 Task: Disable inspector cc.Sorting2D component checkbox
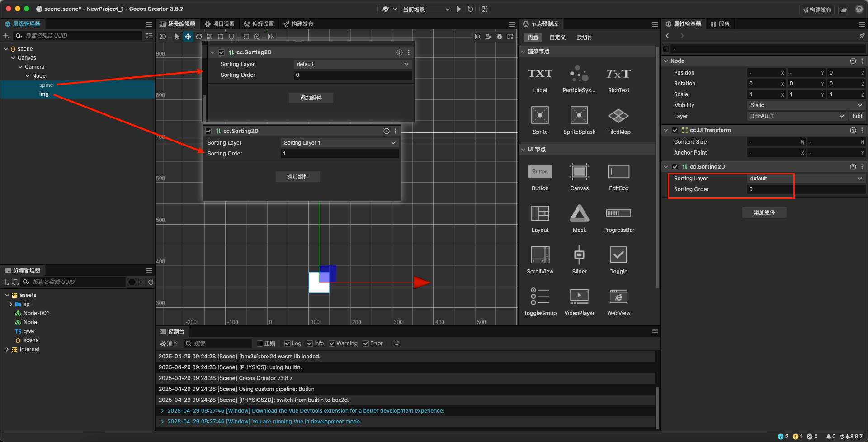(x=675, y=167)
